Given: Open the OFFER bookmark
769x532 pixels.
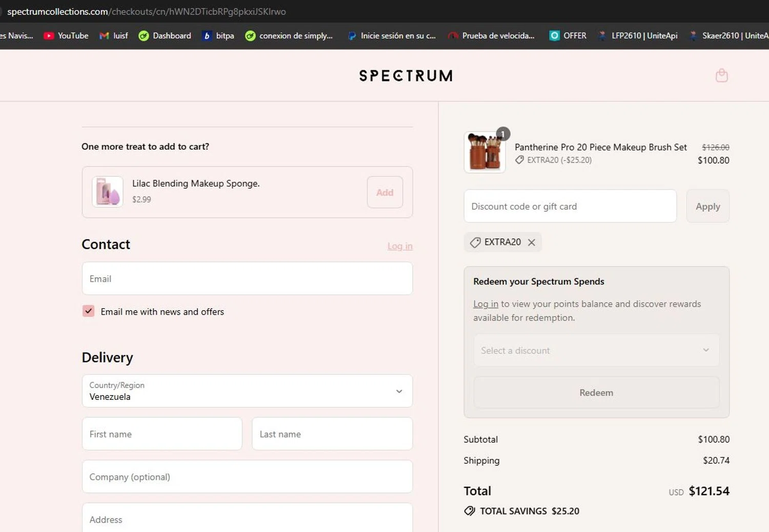Looking at the screenshot, I should coord(568,35).
